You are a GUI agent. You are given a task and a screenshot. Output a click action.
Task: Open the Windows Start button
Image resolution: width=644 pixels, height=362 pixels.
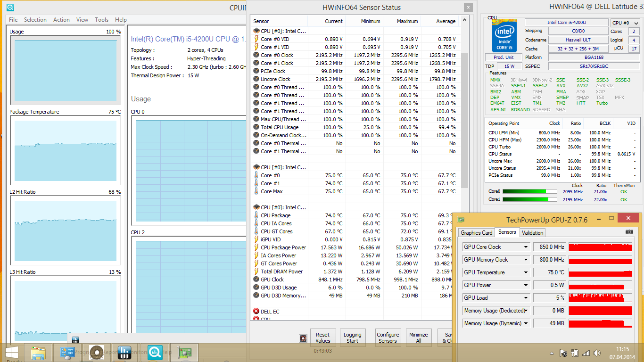12,352
